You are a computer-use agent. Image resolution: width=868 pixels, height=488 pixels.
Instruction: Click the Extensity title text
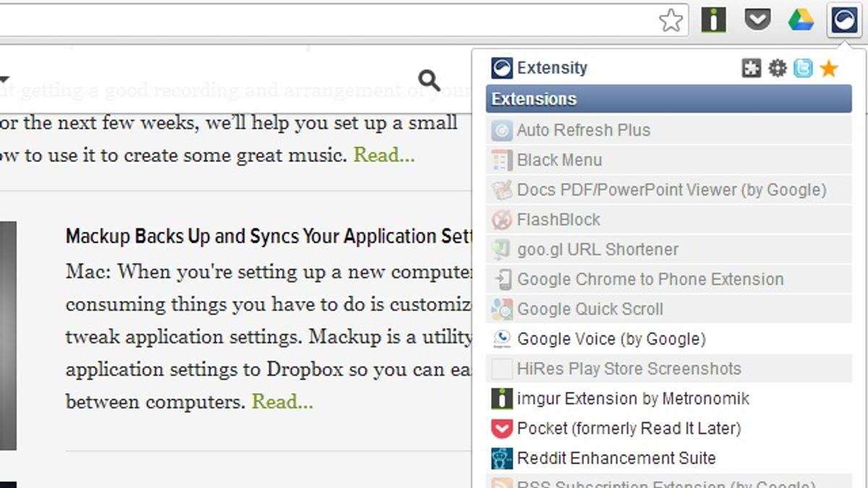[x=552, y=68]
